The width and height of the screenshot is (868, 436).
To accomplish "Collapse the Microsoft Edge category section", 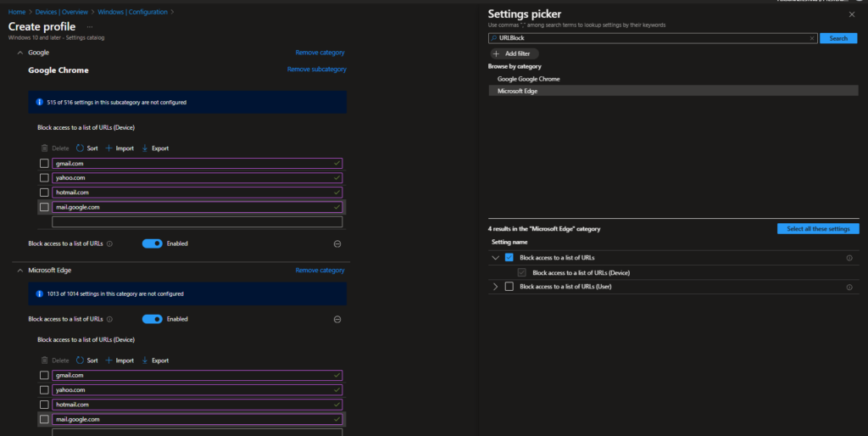I will click(20, 271).
